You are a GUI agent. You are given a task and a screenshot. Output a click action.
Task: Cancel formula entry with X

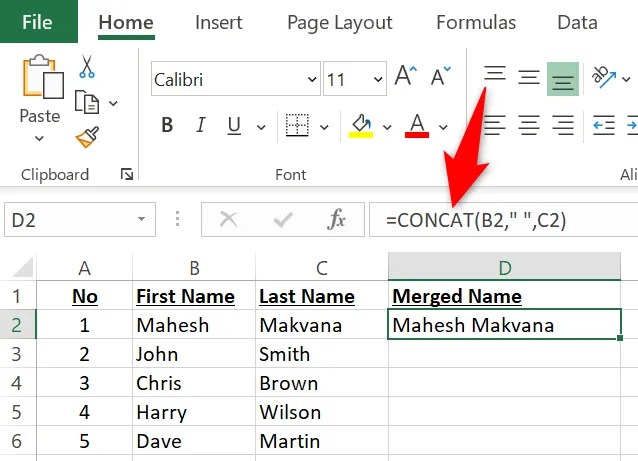(x=228, y=220)
